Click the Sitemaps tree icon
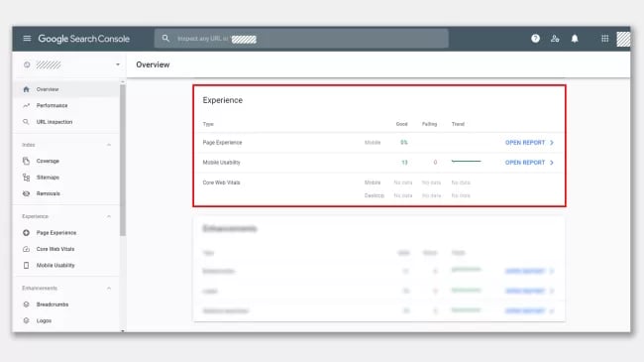This screenshot has width=644, height=362. point(27,178)
